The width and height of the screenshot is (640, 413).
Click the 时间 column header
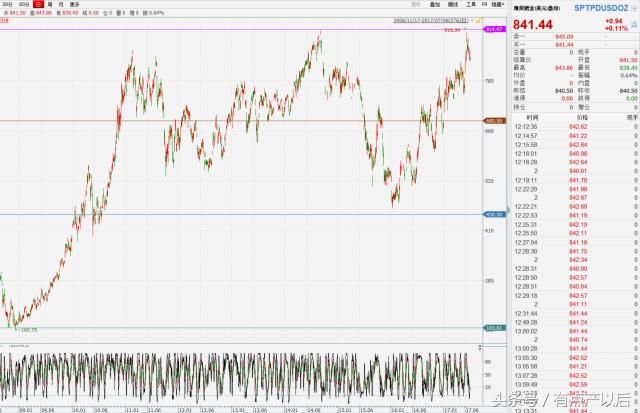click(532, 118)
